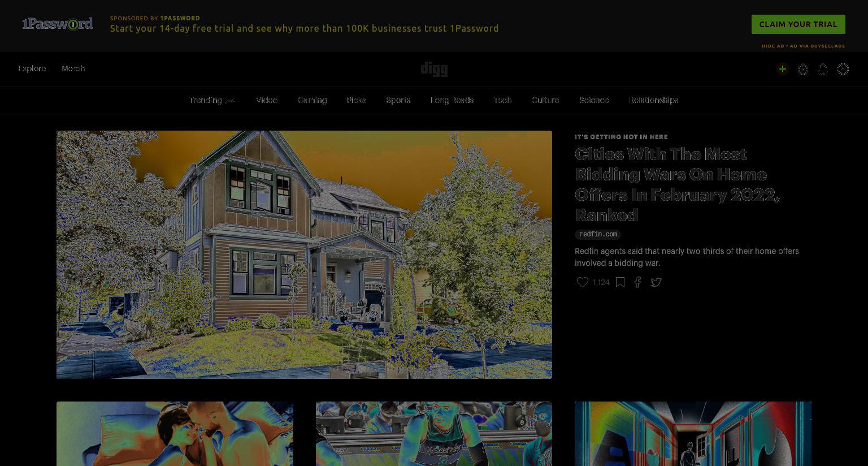
Task: Open the user profile icon
Action: click(843, 69)
